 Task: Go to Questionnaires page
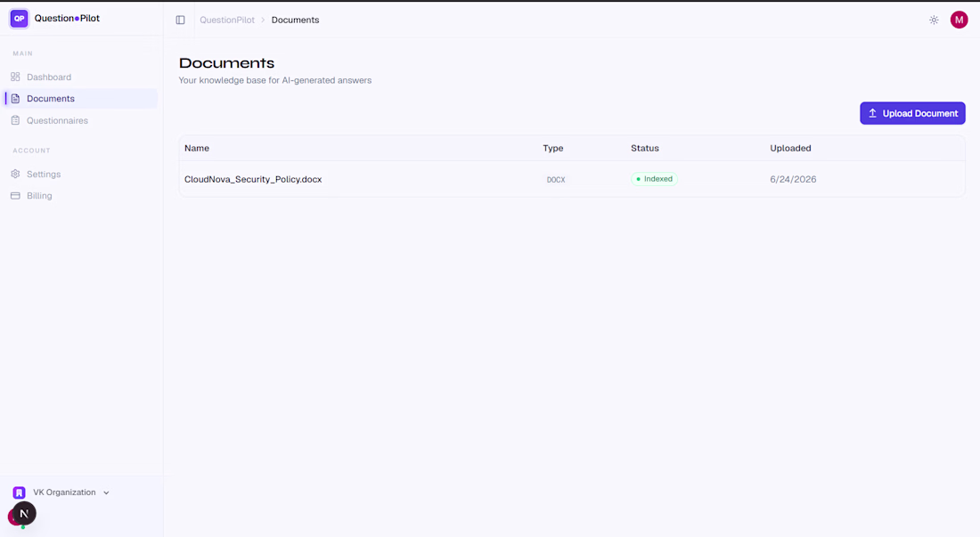pos(81,120)
